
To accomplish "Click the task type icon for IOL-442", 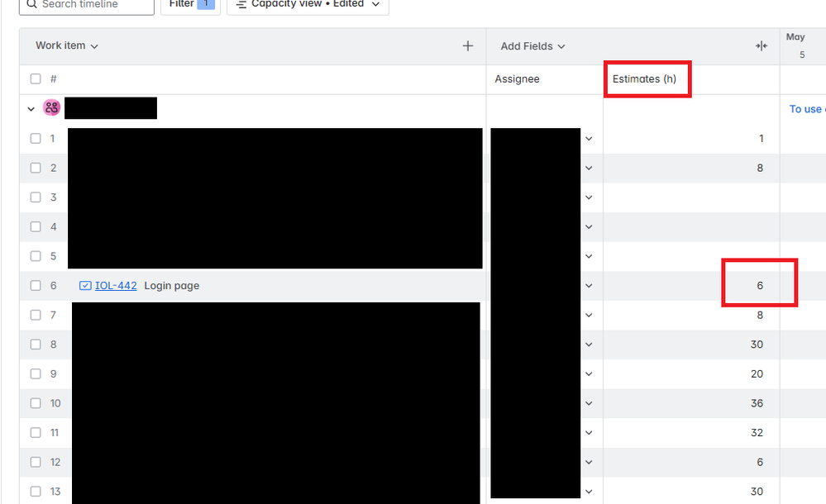I will coord(85,285).
